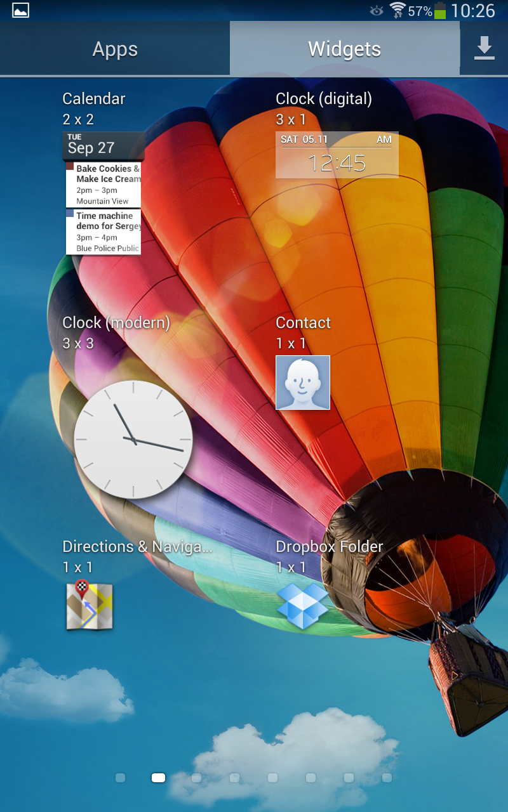The image size is (508, 812).
Task: Tap the picture notification icon in status bar
Action: click(x=21, y=11)
